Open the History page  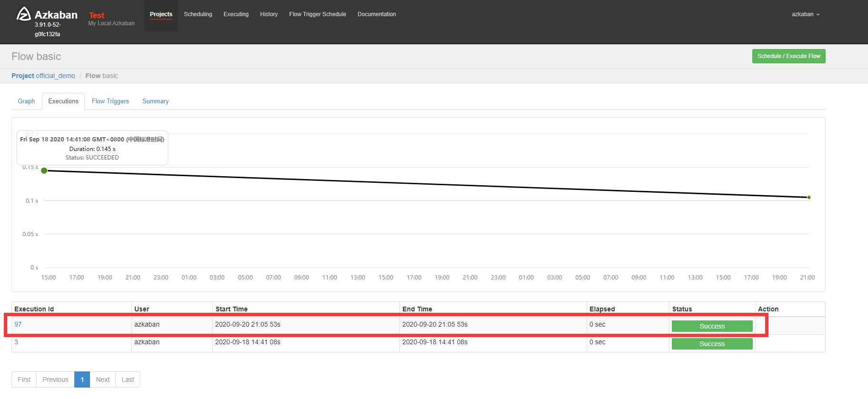269,14
